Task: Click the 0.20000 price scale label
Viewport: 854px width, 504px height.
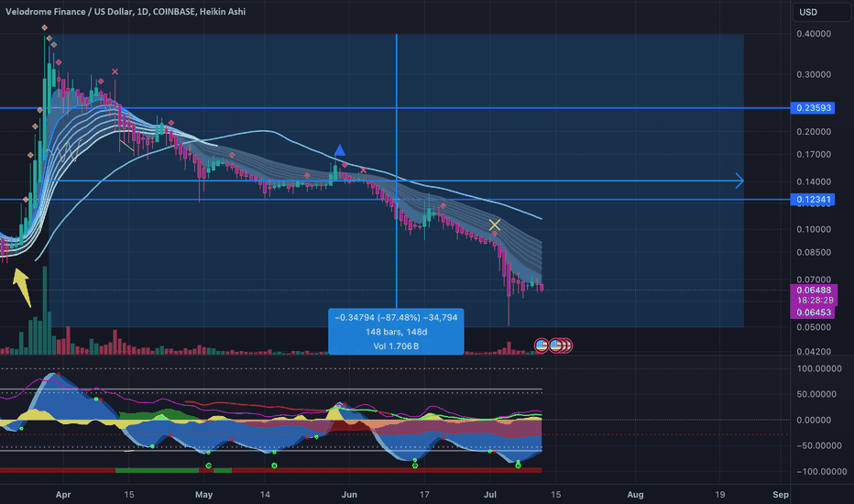Action: [814, 132]
